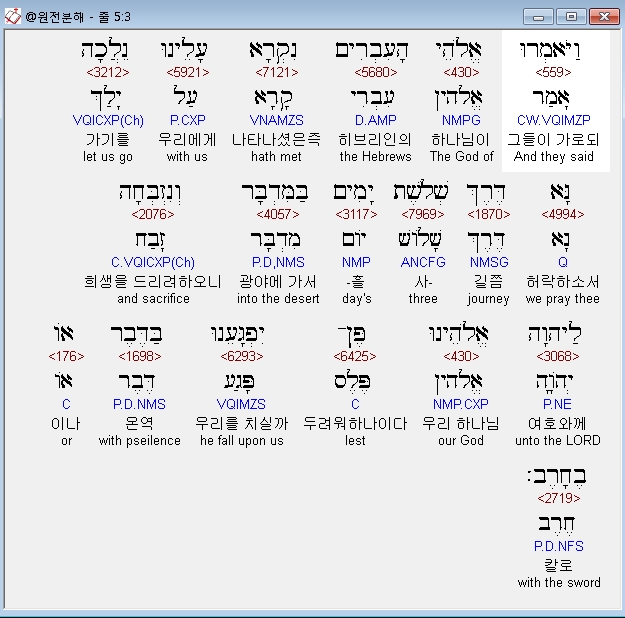This screenshot has width=625, height=618.
Task: Click the English gloss 'lest'
Action: coord(355,441)
